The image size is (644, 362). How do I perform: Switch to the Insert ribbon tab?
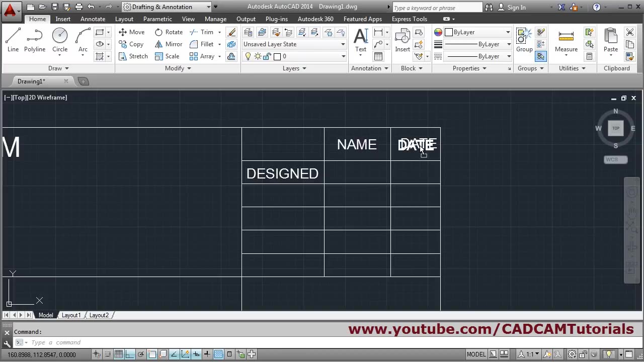point(63,19)
